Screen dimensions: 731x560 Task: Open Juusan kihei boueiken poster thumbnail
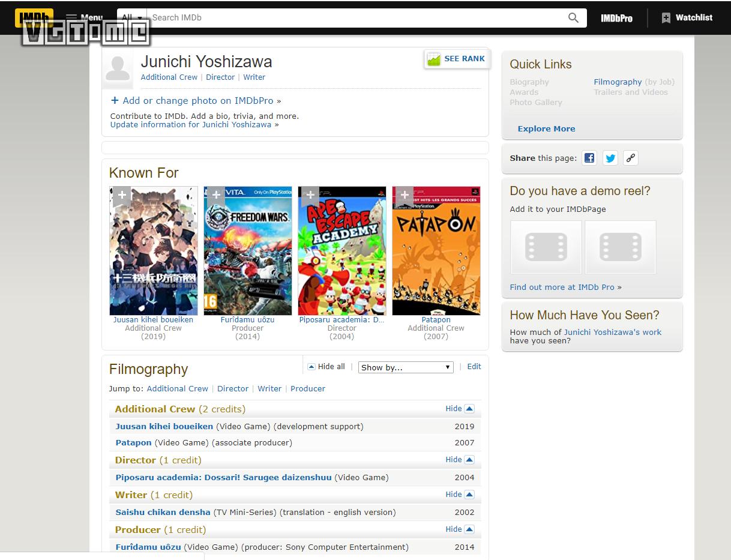pos(154,251)
